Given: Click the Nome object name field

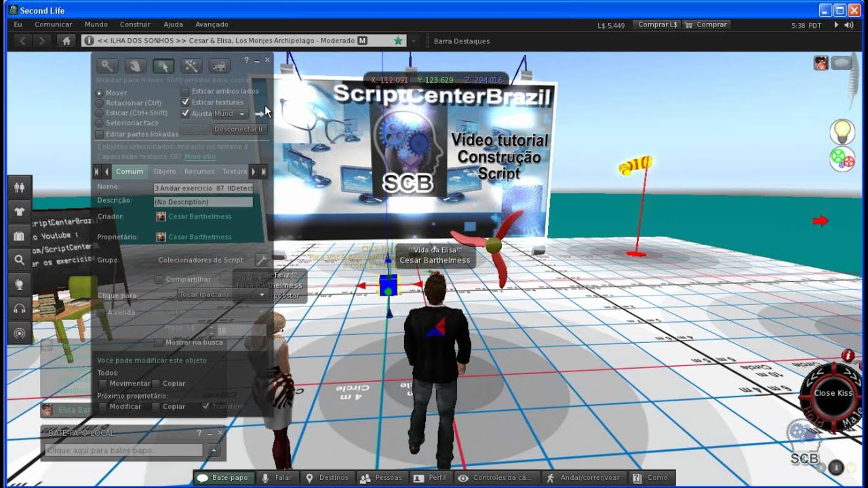Looking at the screenshot, I should pos(203,188).
